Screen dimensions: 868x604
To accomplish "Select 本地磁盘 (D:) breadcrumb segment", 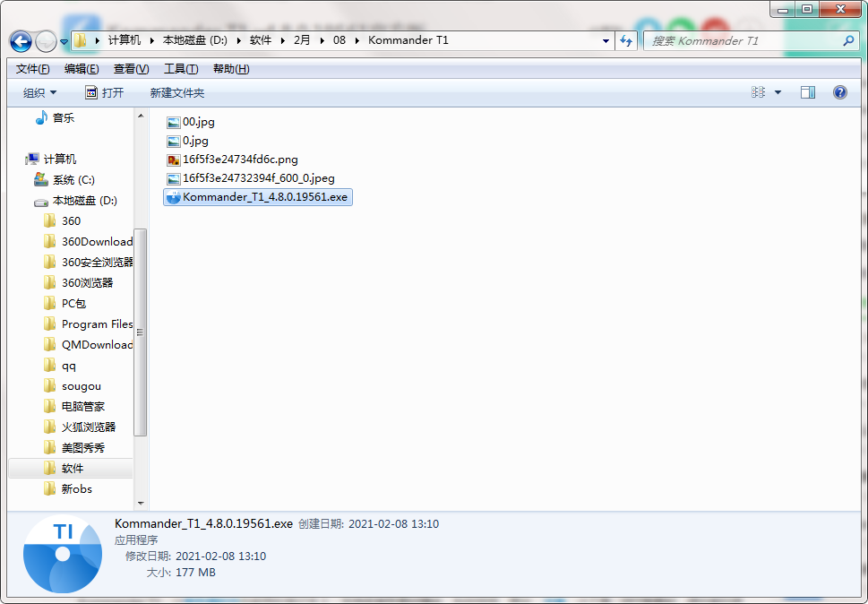I will [x=195, y=40].
